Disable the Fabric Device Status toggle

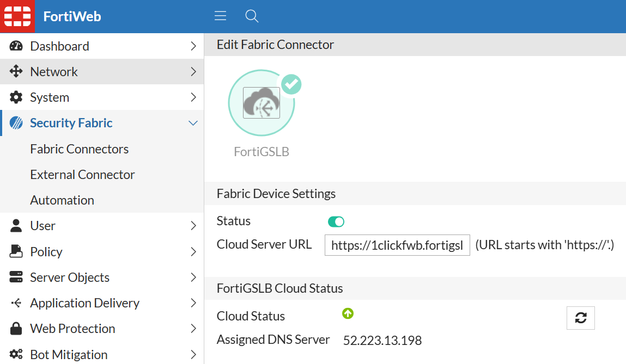point(336,221)
